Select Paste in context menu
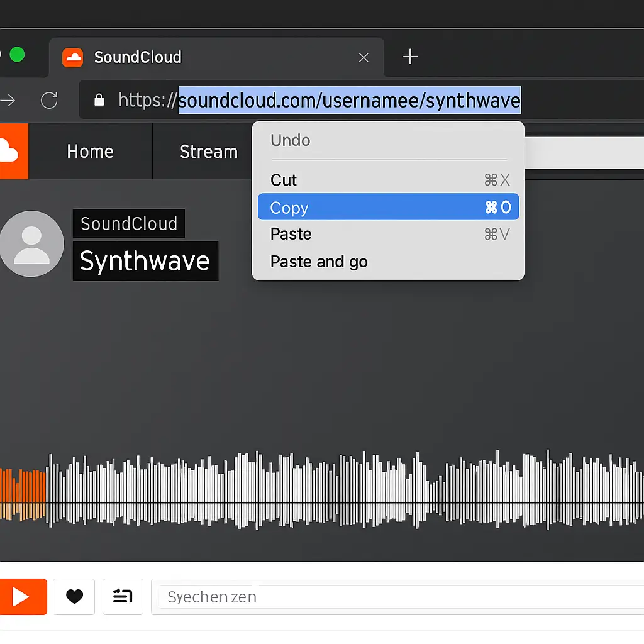The image size is (644, 644). click(x=388, y=234)
